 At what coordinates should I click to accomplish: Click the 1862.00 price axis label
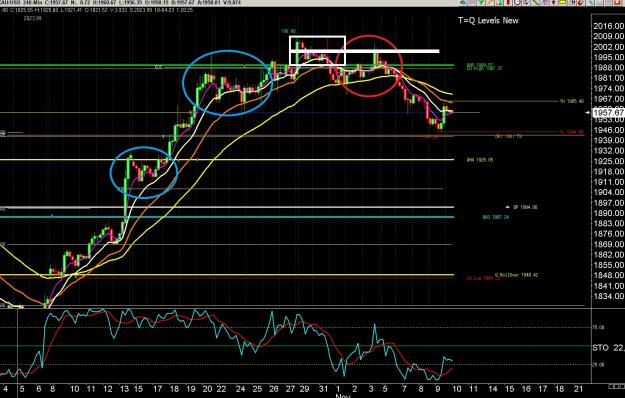(x=608, y=255)
